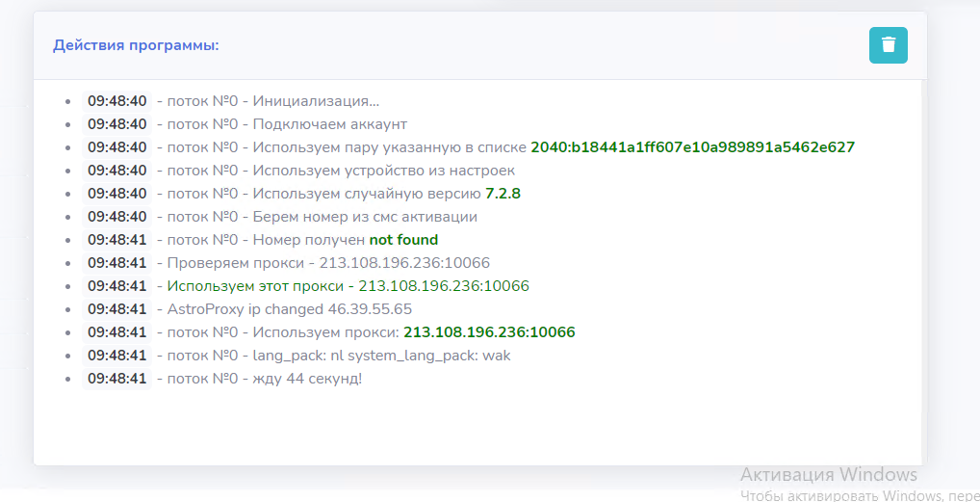Click the timestamp beside "жду 44 секунд!"
980x502 pixels.
point(117,379)
